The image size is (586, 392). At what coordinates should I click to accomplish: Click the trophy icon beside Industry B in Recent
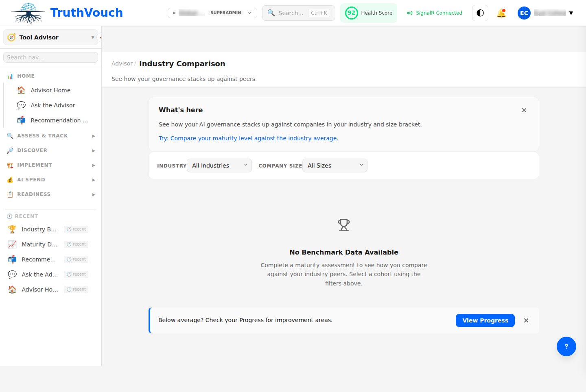pos(12,229)
